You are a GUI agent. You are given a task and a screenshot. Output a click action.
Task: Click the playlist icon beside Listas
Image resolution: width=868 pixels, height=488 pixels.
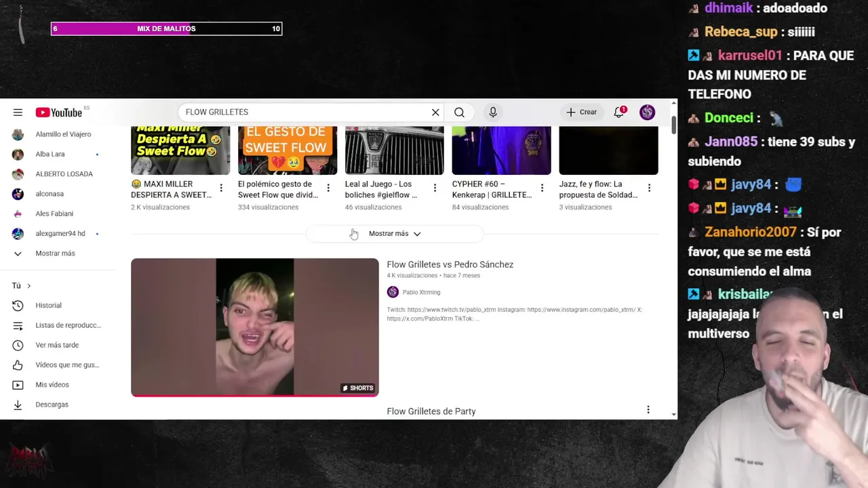click(18, 325)
